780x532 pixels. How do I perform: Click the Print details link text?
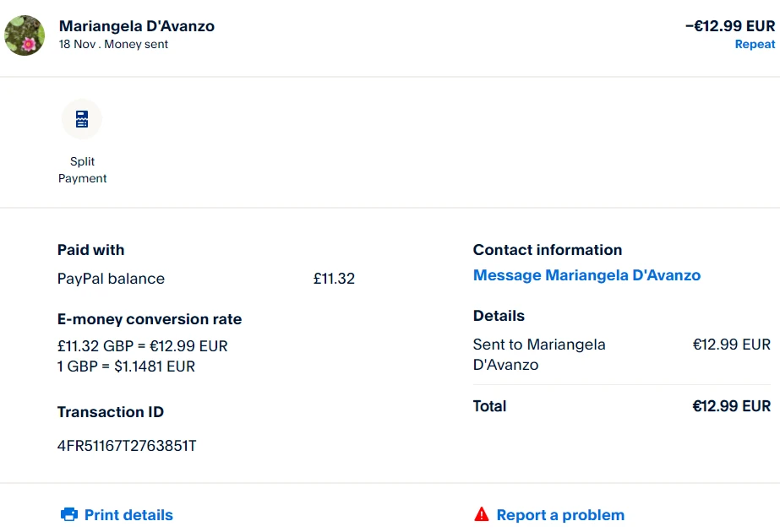(x=128, y=515)
